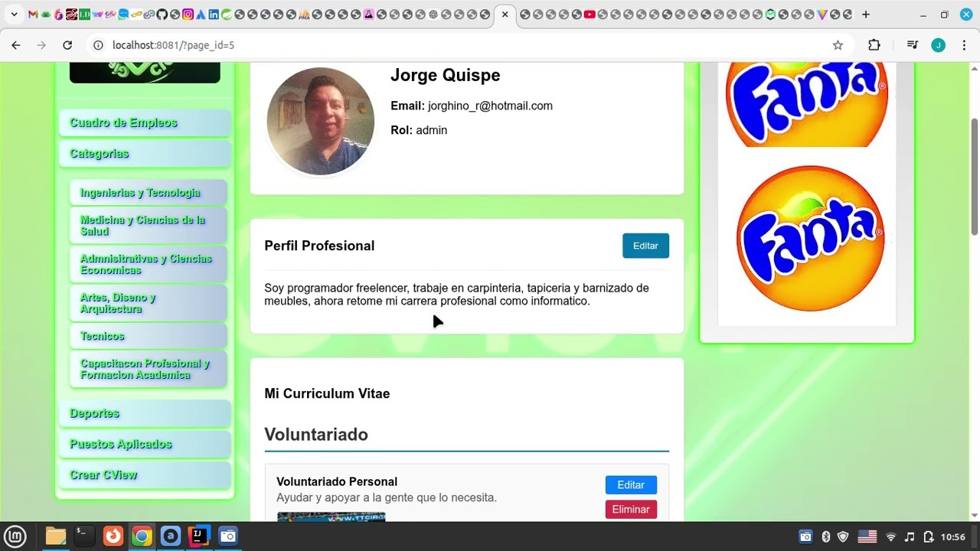The width and height of the screenshot is (980, 551).
Task: Switch to the LinkedIn browser tab
Action: (214, 15)
